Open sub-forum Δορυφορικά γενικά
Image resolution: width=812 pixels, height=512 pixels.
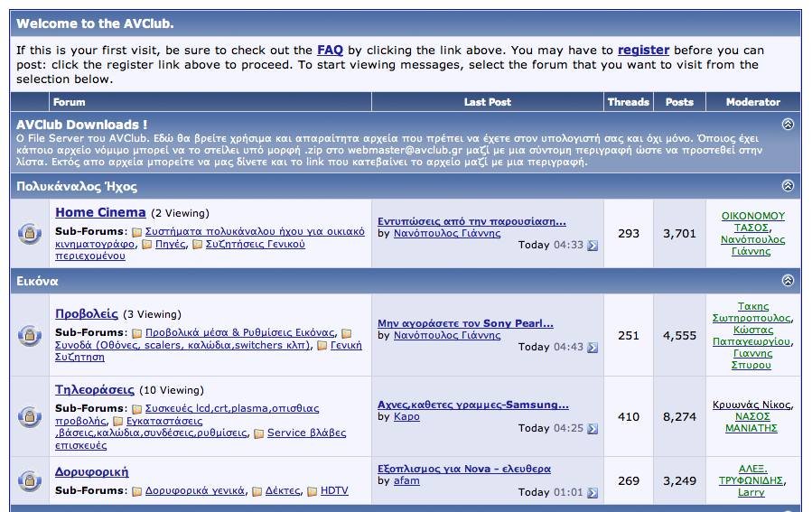(x=195, y=490)
